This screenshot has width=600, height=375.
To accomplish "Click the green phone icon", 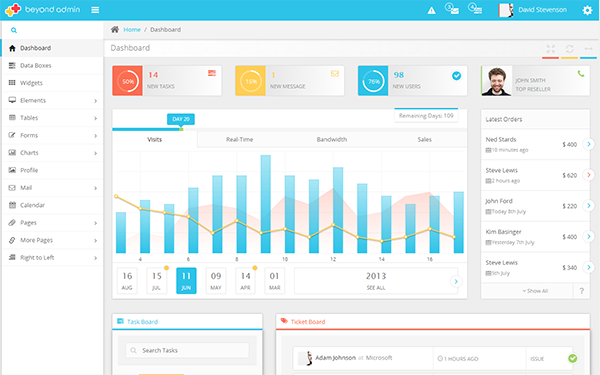I will (581, 73).
